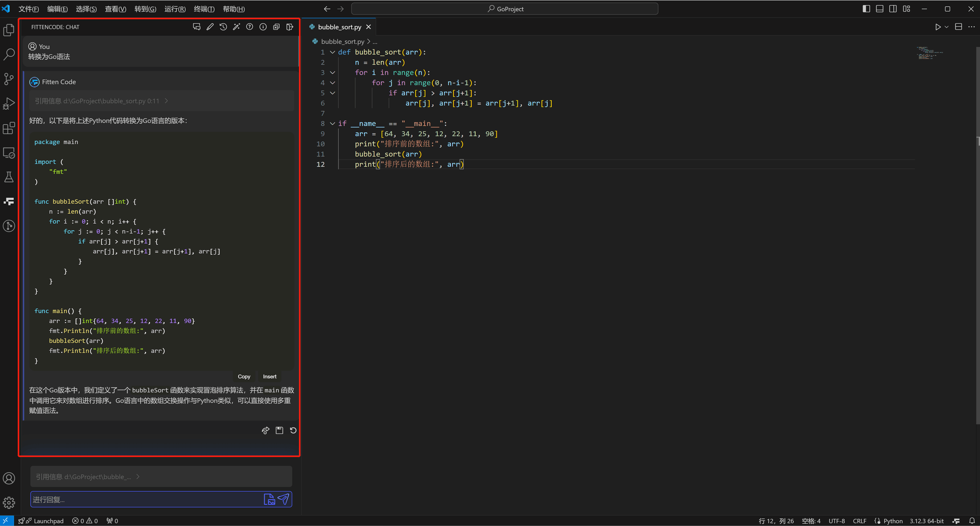Open the Fitten Code activity bar icon

coord(9,201)
